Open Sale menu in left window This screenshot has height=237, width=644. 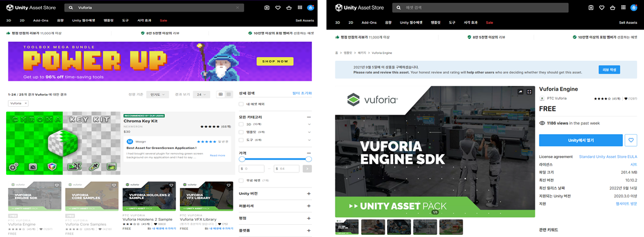click(163, 20)
